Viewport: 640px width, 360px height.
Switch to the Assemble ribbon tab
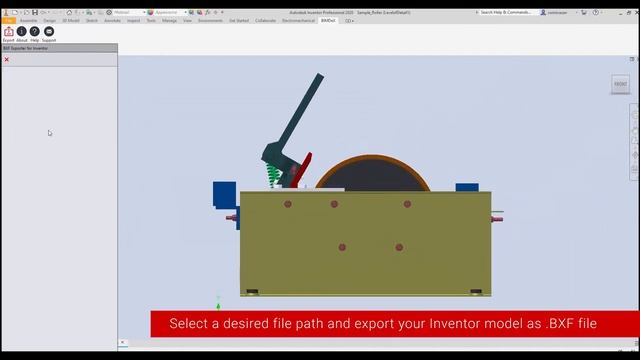pyautogui.click(x=29, y=20)
